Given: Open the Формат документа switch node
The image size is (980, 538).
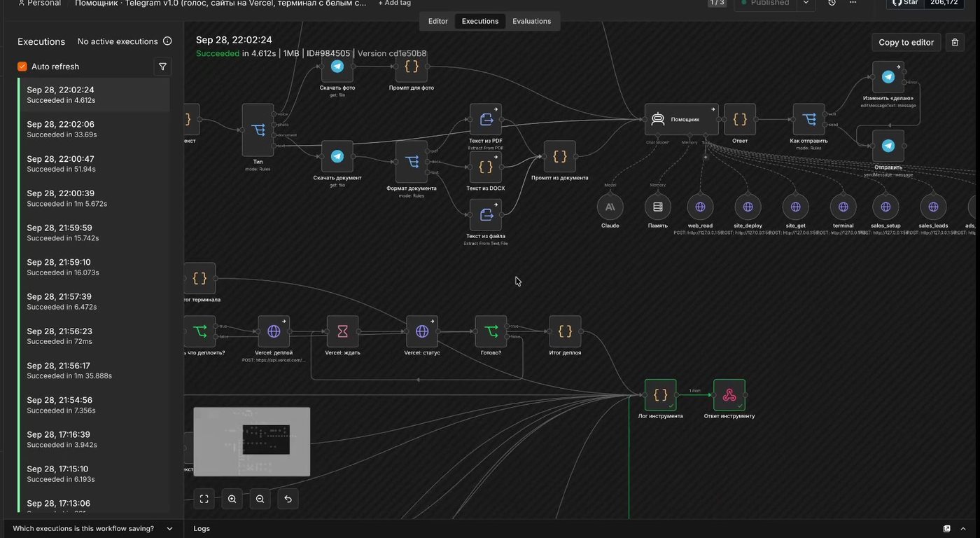Looking at the screenshot, I should pyautogui.click(x=412, y=162).
